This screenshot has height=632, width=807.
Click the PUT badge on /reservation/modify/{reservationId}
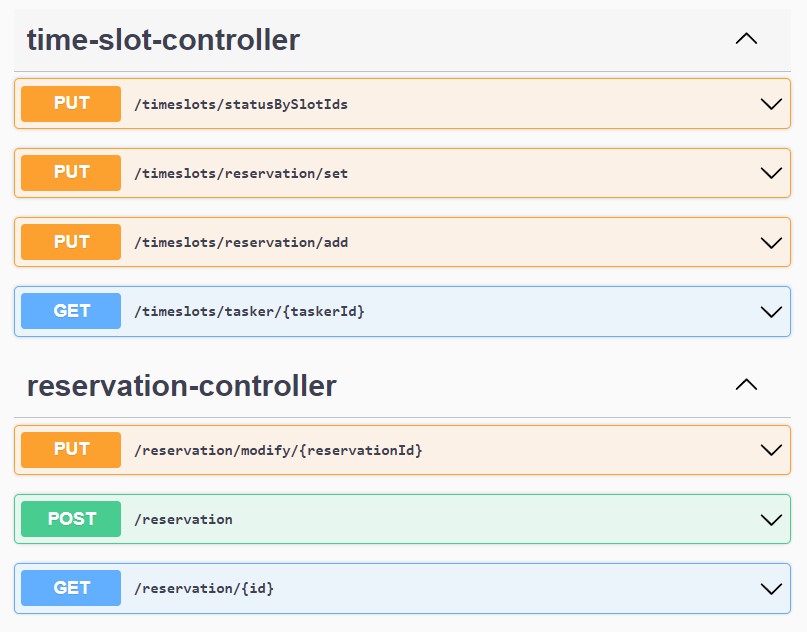coord(70,450)
